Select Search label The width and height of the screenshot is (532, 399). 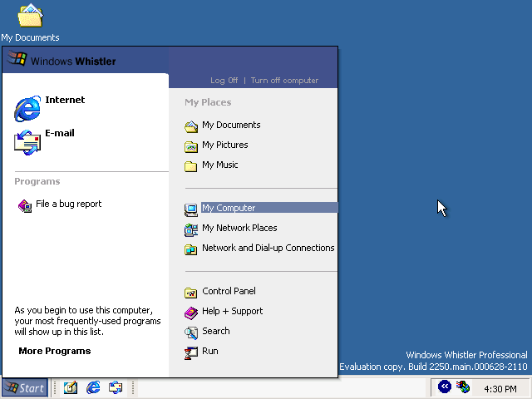click(216, 331)
